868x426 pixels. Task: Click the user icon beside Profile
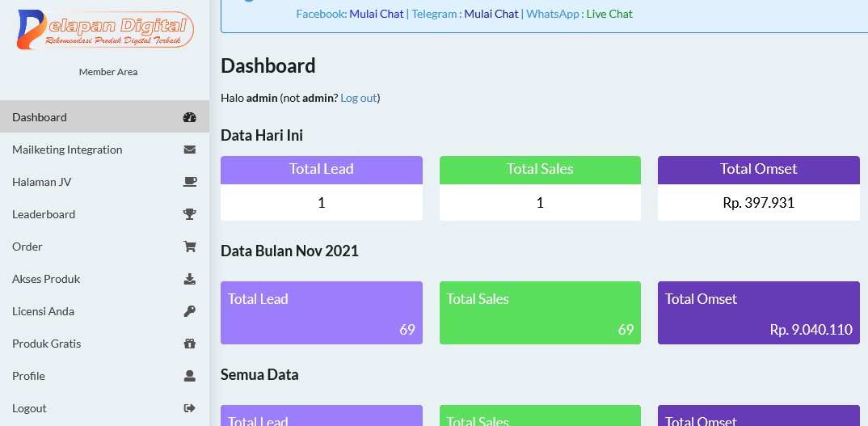click(190, 376)
